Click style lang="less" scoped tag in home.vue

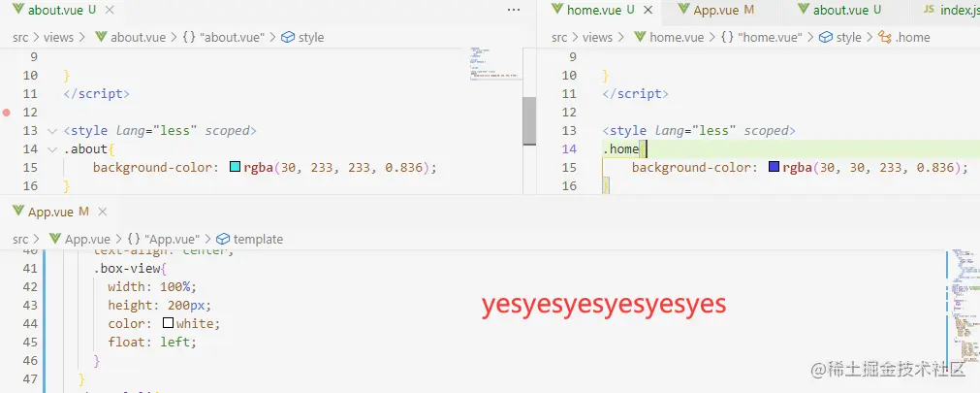coord(699,131)
